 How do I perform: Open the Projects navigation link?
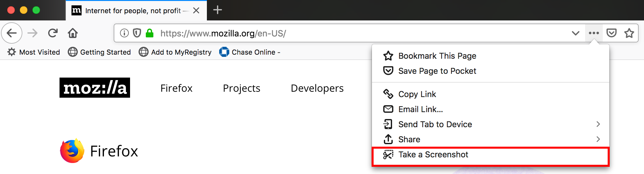click(x=242, y=88)
